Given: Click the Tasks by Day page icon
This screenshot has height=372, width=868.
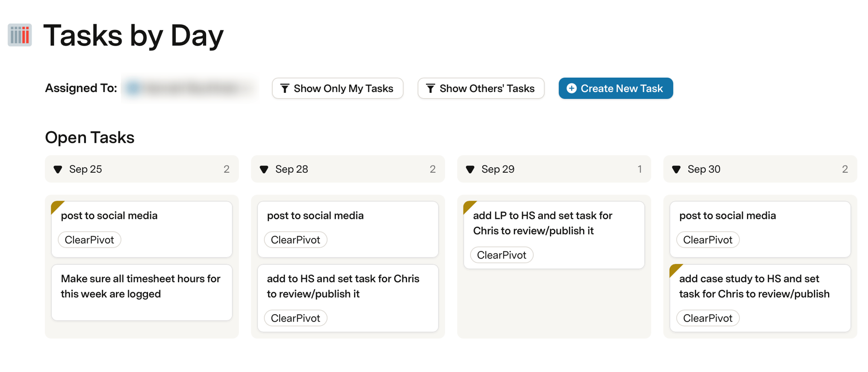Looking at the screenshot, I should 20,35.
